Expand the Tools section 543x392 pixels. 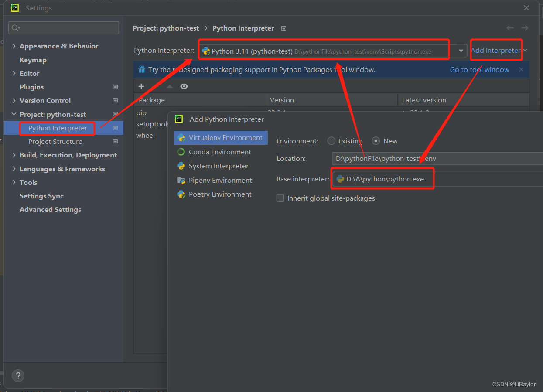[x=14, y=182]
